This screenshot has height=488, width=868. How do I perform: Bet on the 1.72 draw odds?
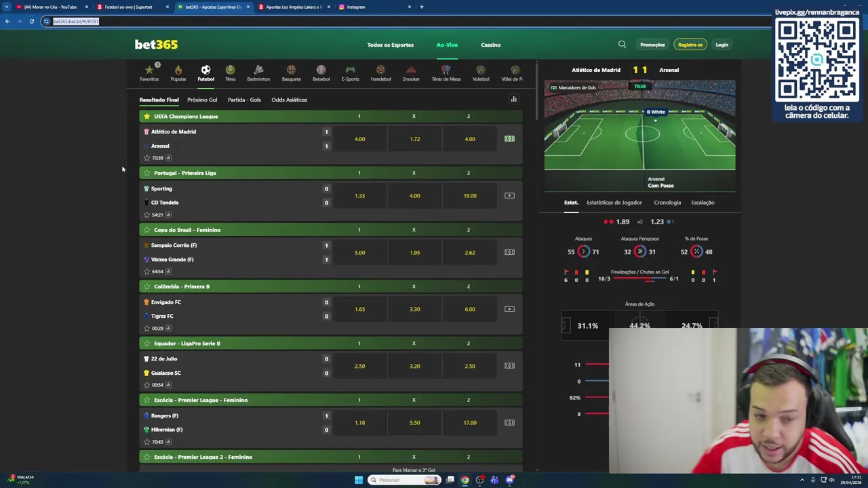coord(414,139)
